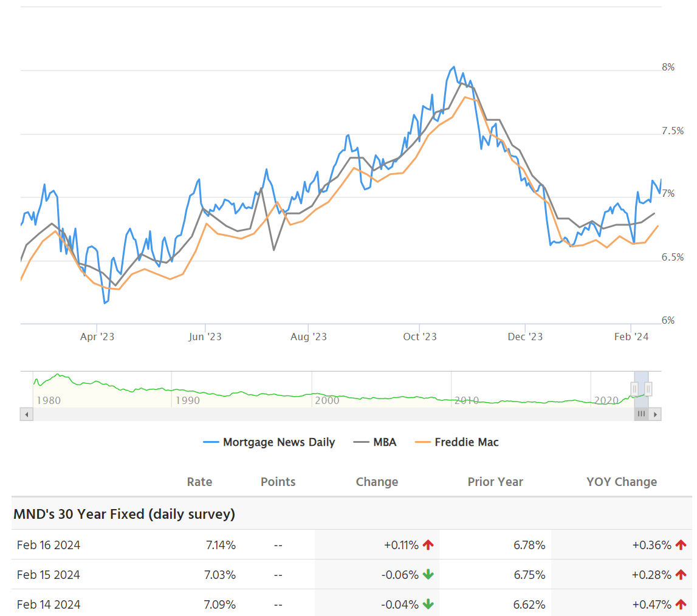The image size is (697, 616).
Task: Click the 1990 area in the navigator
Action: pyautogui.click(x=187, y=400)
